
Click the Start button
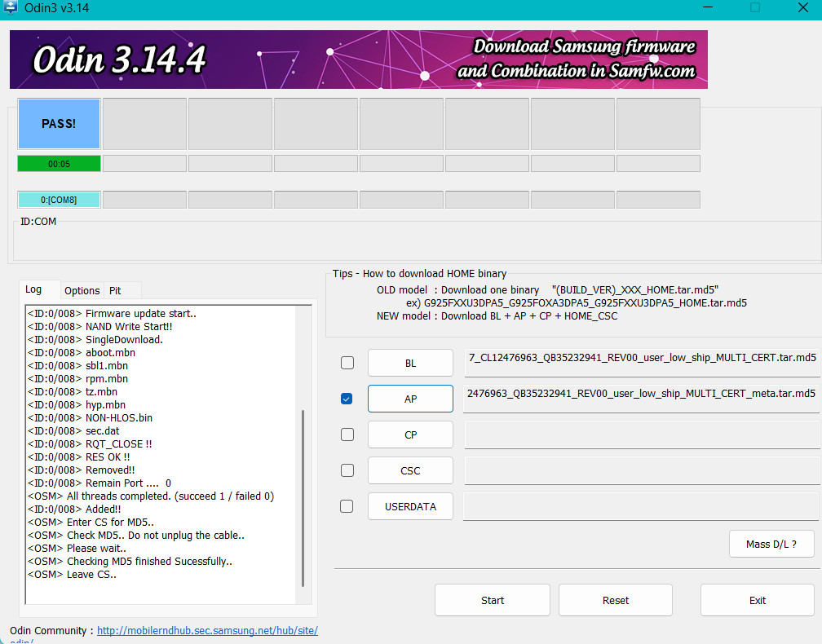[493, 600]
